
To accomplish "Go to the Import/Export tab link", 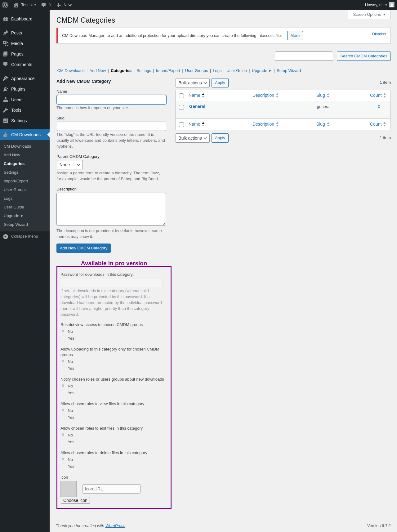I will 168,71.
